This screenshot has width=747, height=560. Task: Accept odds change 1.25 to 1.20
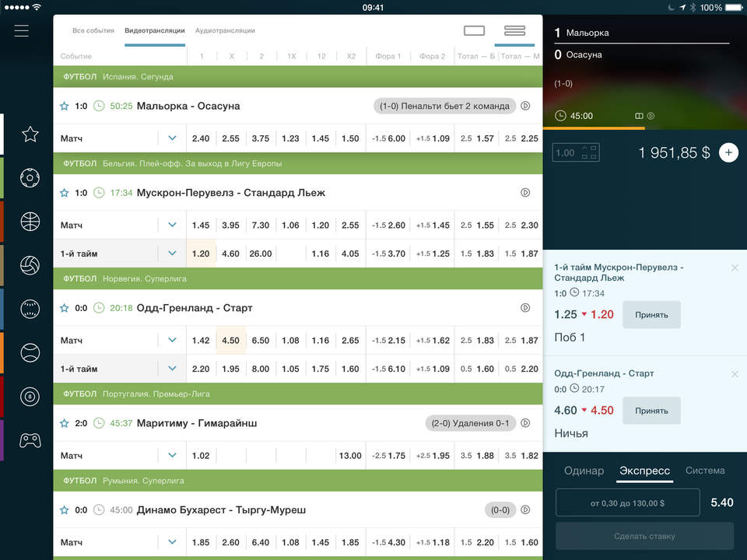(651, 315)
